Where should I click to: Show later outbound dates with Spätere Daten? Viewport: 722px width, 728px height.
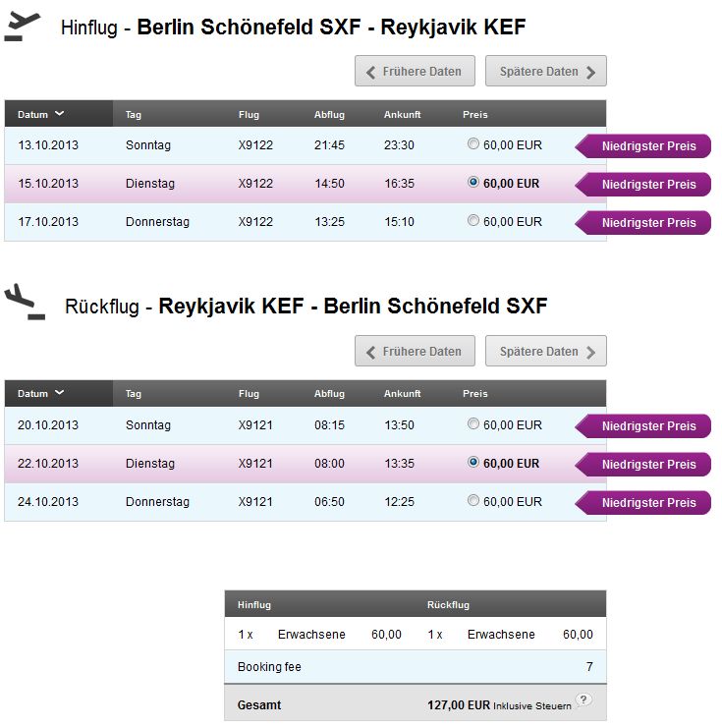[546, 71]
